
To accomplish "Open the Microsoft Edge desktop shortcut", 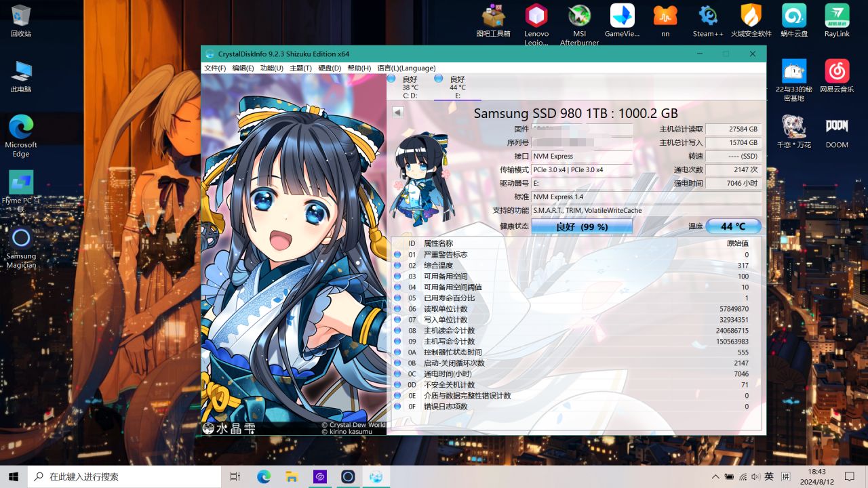I will [x=21, y=136].
